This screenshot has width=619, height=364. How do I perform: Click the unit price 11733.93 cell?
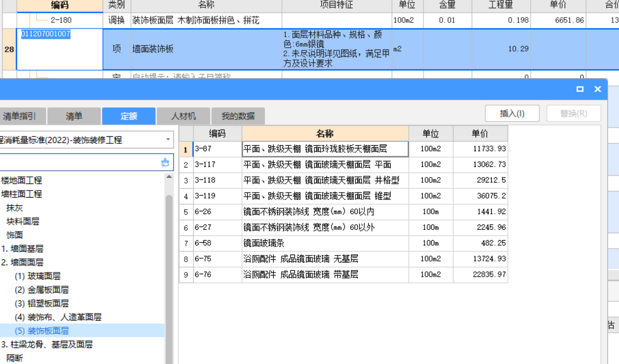[481, 149]
